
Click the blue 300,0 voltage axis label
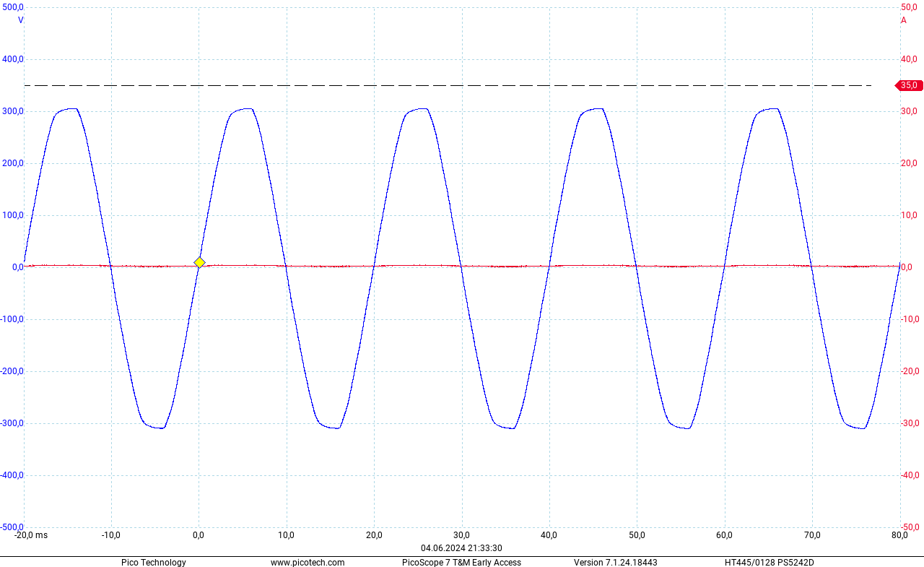click(x=13, y=111)
